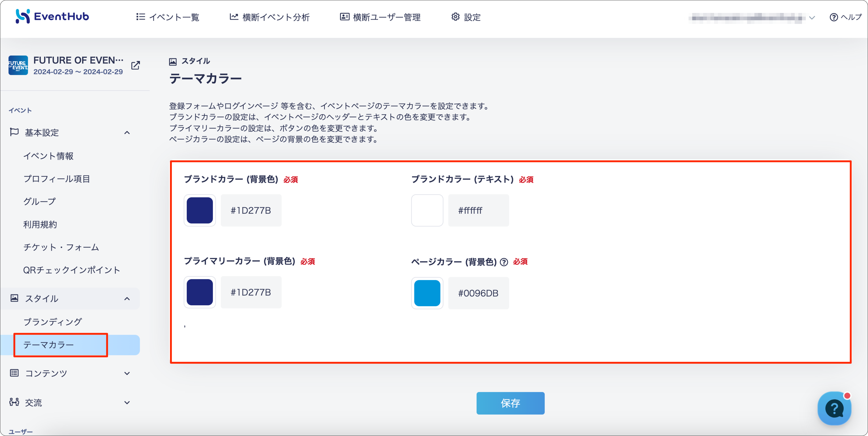Click the #0096DB hex input field
Image resolution: width=868 pixels, height=436 pixels.
pyautogui.click(x=479, y=293)
